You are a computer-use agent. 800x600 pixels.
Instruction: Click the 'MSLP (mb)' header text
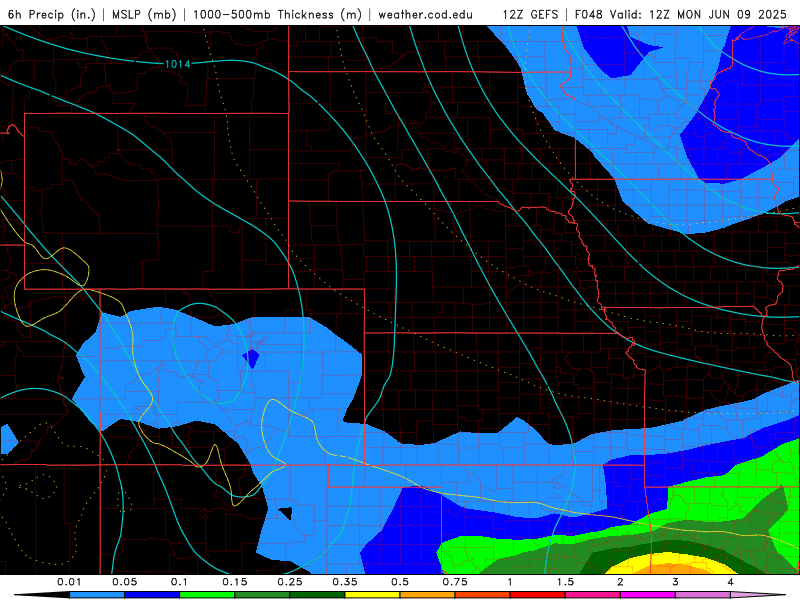pyautogui.click(x=144, y=14)
